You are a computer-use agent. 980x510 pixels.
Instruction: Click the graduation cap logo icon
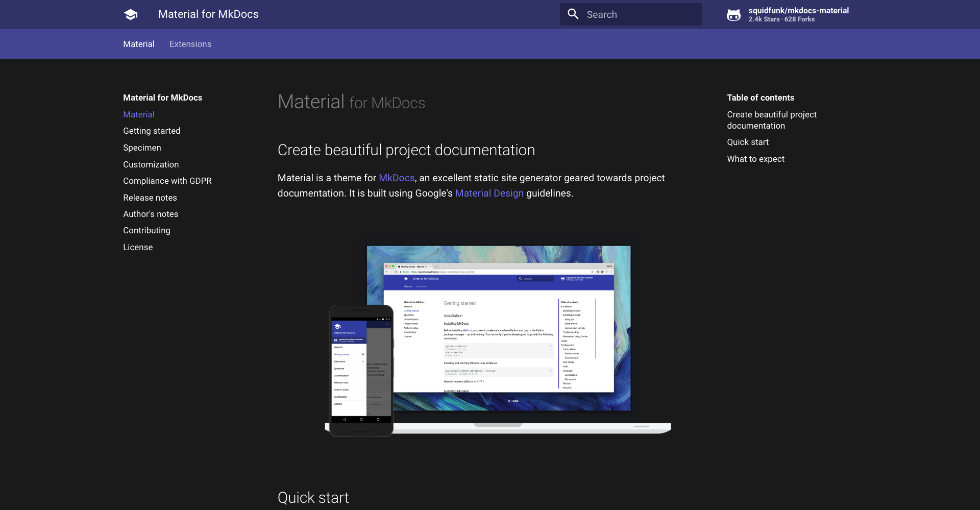click(x=131, y=14)
